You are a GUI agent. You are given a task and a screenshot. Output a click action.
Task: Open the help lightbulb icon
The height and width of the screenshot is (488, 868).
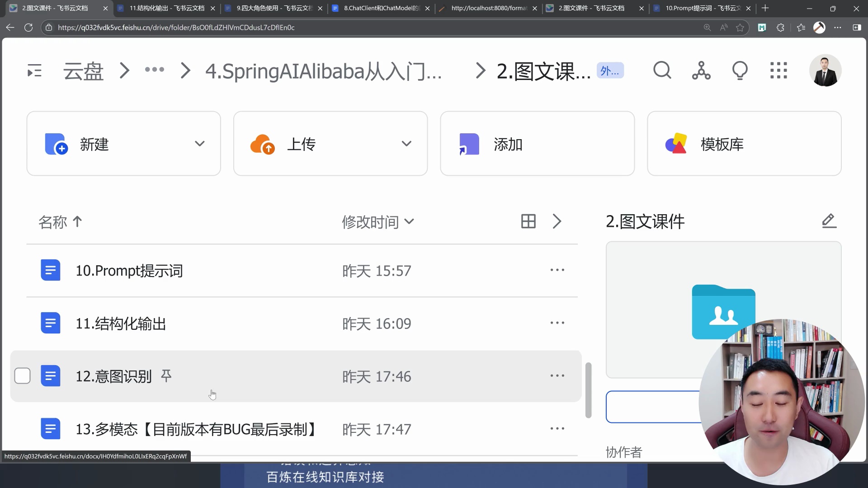(740, 70)
